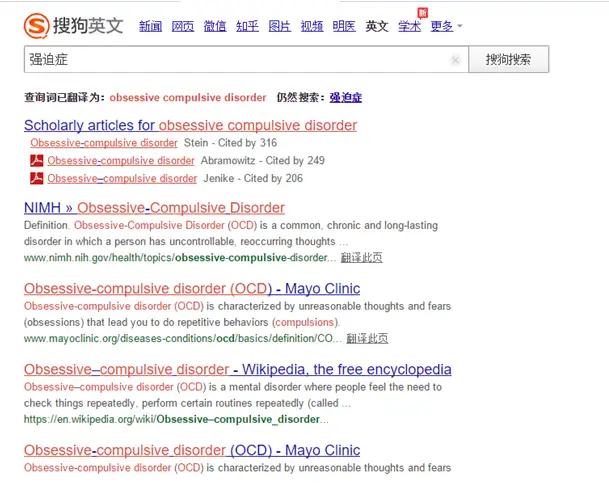Open PDF icon beside Abramowitz article
Screen dimensions: 609x485
[x=37, y=160]
